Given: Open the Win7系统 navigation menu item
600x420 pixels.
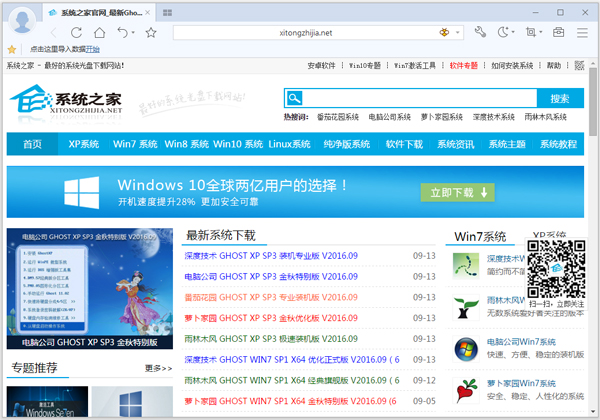Looking at the screenshot, I should tap(134, 144).
